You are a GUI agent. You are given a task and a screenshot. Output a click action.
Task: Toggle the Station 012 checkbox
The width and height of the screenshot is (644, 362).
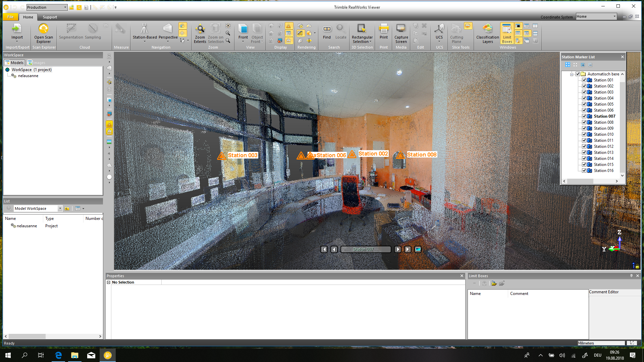pos(584,146)
